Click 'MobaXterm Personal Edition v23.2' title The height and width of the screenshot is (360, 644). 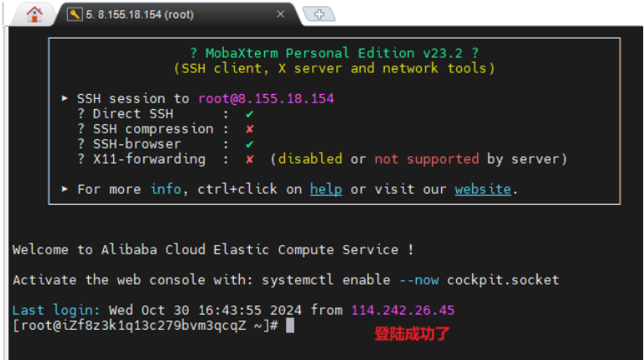[334, 53]
